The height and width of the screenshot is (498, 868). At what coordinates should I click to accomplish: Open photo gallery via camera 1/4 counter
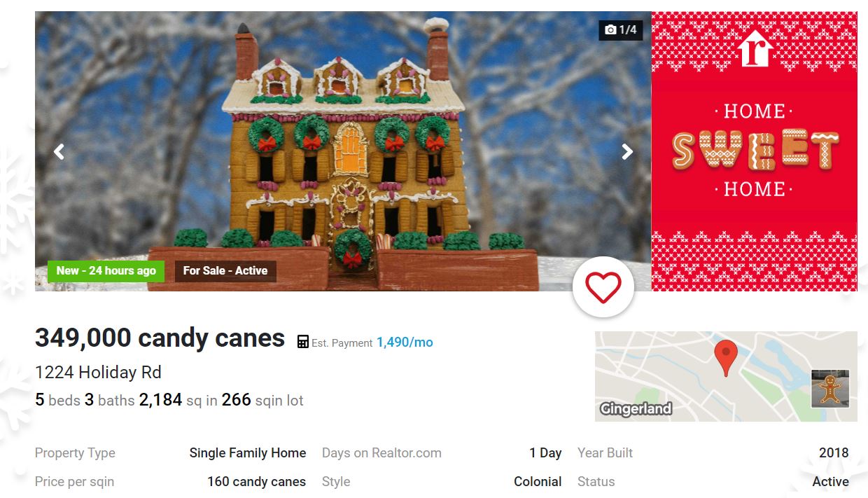(x=621, y=29)
